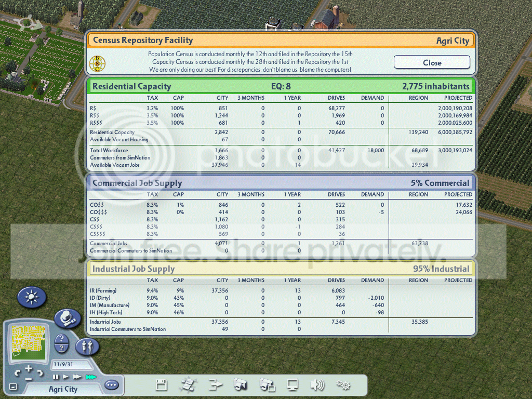Select the IM (Manufacture) row label
532x399 pixels.
[110, 305]
